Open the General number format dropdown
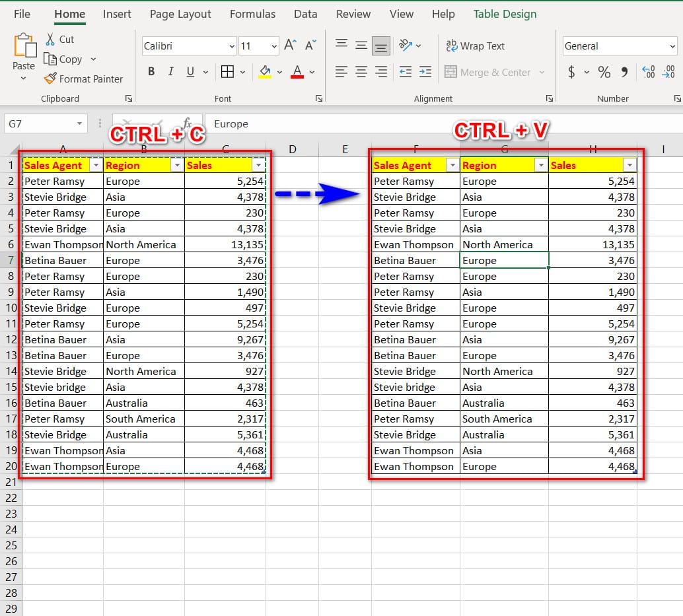This screenshot has width=683, height=616. pos(672,46)
